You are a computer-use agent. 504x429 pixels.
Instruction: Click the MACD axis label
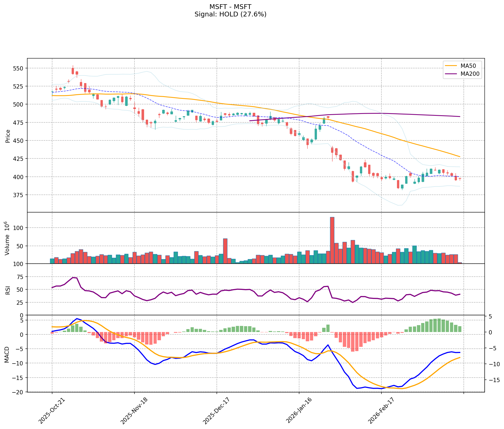[x=8, y=355]
